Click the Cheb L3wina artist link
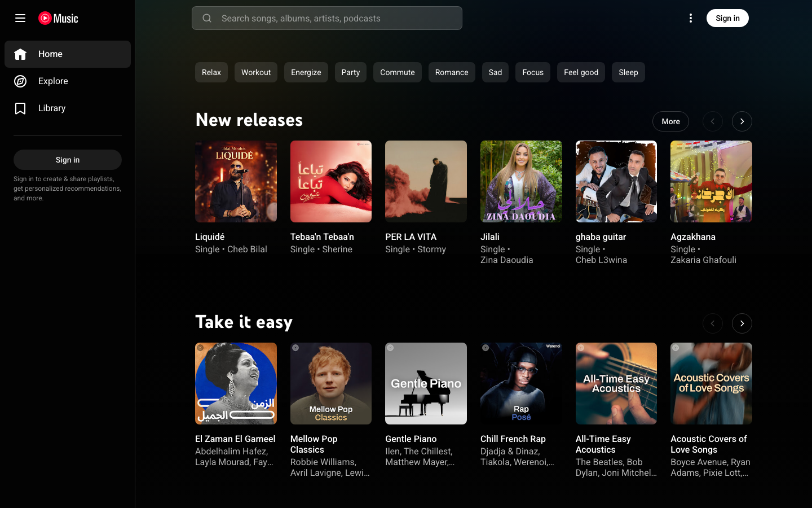 601,260
